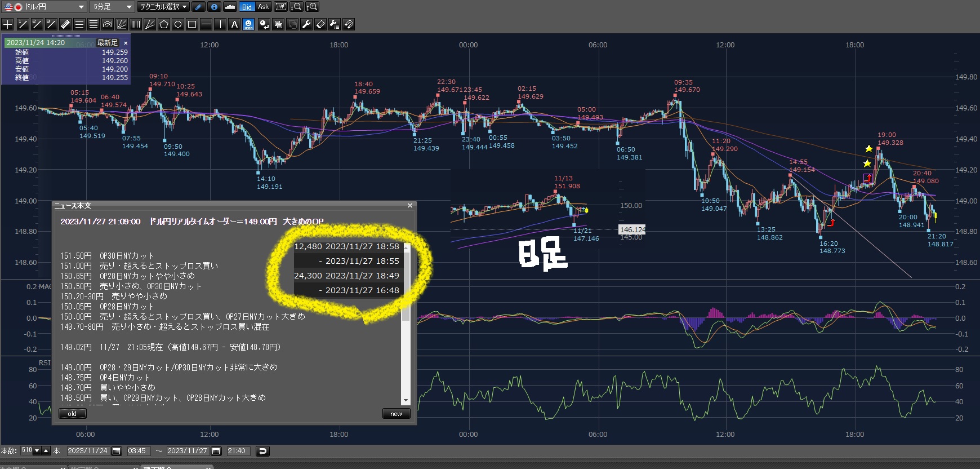Increase bar count with up arrow
This screenshot has height=469, width=980.
[46, 450]
